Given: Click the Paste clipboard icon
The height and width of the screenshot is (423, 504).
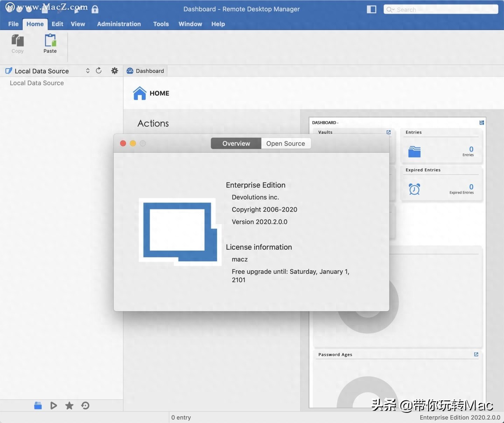Looking at the screenshot, I should click(x=50, y=41).
